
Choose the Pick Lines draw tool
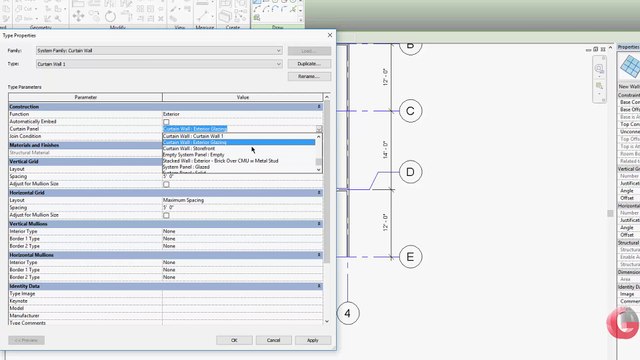293,9
